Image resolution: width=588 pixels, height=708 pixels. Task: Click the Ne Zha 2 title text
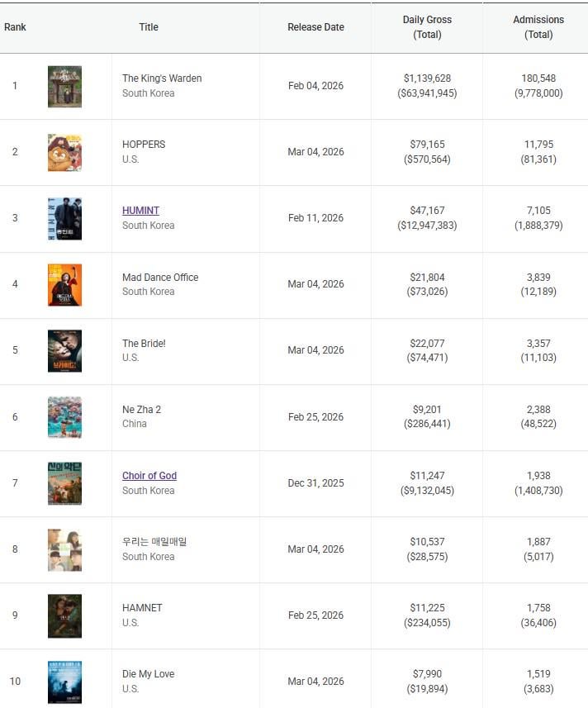(x=142, y=410)
